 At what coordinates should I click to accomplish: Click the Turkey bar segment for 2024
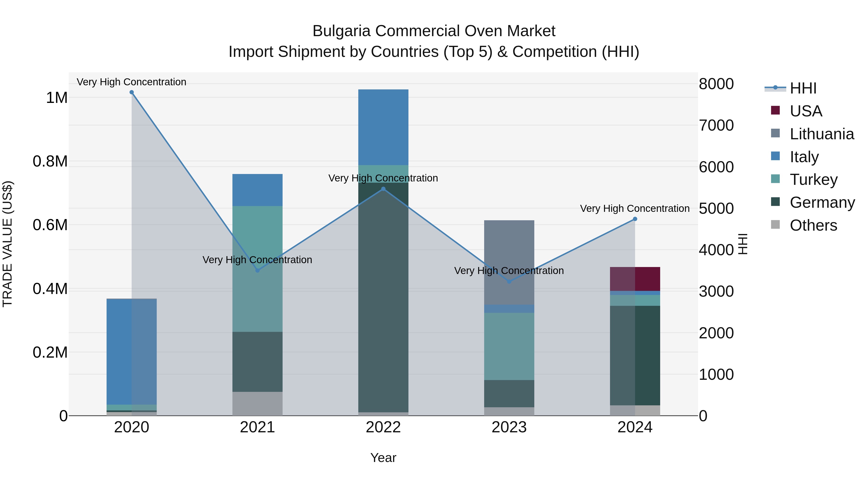(x=635, y=301)
